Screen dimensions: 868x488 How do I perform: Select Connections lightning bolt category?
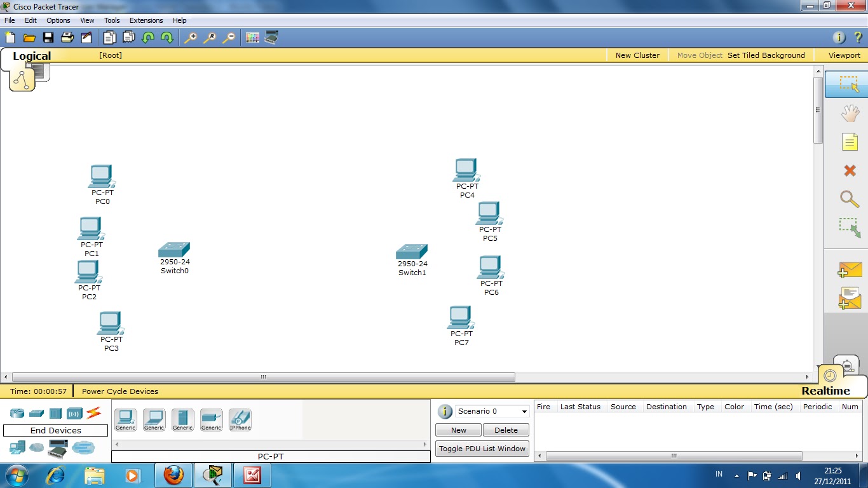pyautogui.click(x=93, y=413)
